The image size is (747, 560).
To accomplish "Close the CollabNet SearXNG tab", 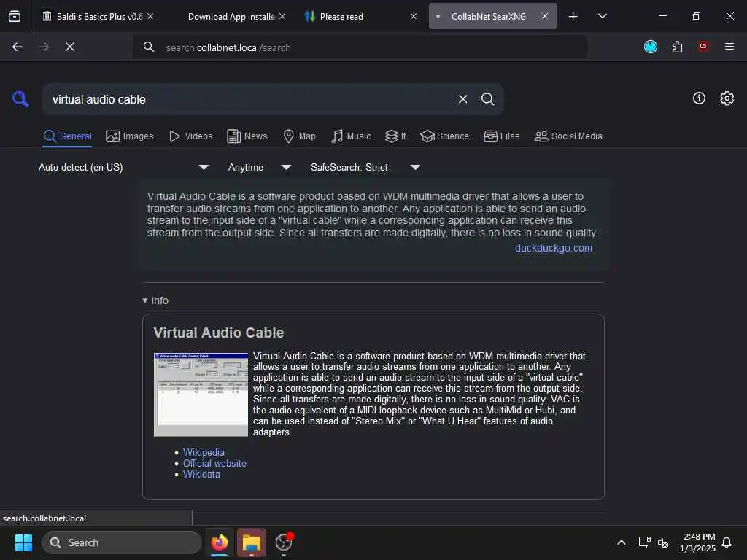I will tap(545, 16).
